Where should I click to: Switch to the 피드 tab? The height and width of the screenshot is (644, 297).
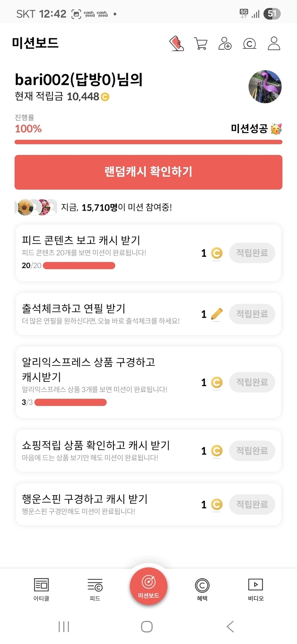click(x=95, y=589)
